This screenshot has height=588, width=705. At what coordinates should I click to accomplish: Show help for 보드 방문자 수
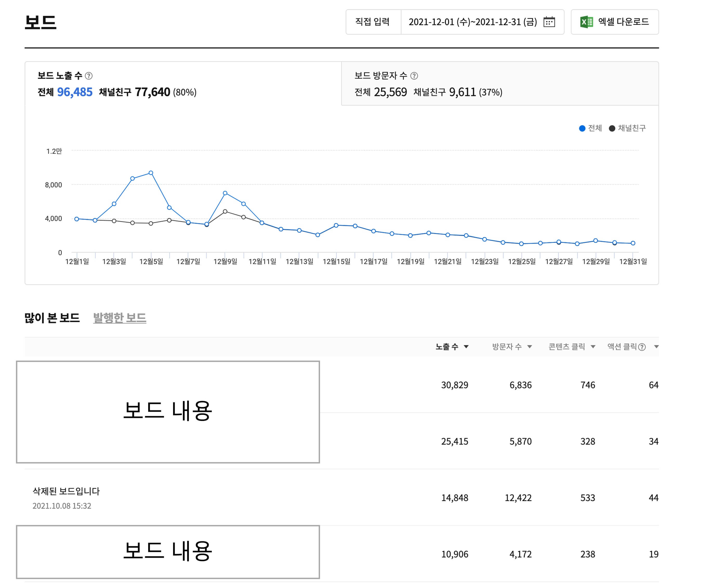pos(414,76)
